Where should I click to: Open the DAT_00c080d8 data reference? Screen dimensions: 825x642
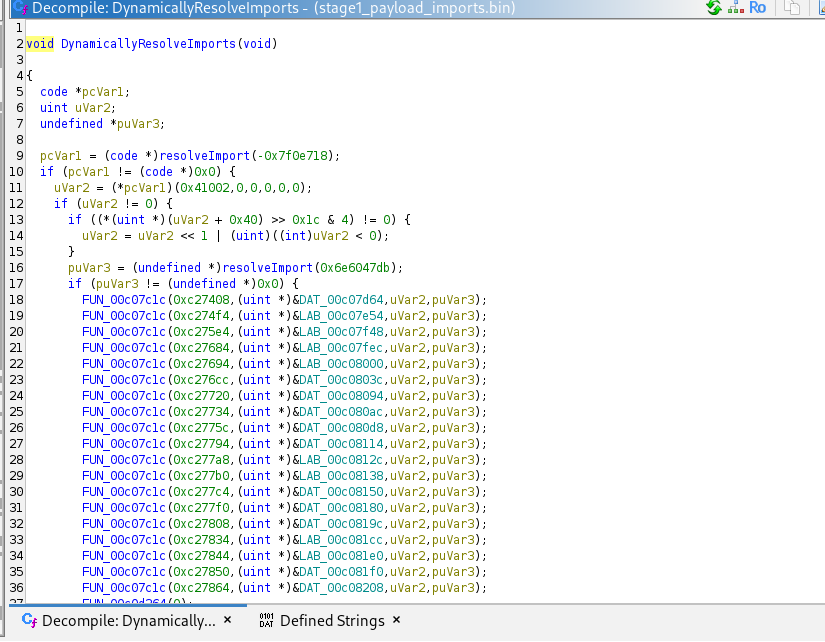click(341, 427)
